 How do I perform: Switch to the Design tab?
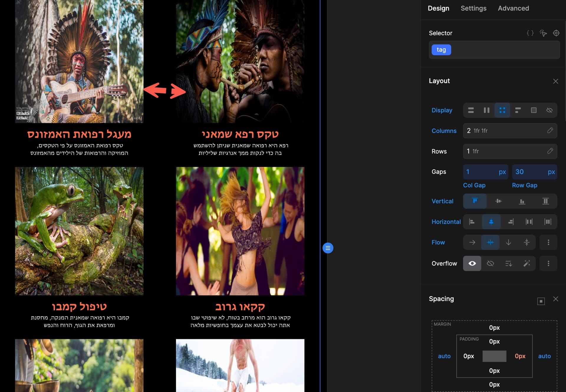tap(438, 8)
